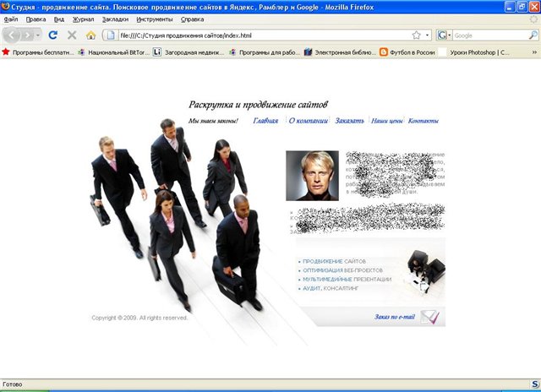Open the Национальный BitTor... bookmark
Viewport: 541px width, 392px height.
(114, 52)
